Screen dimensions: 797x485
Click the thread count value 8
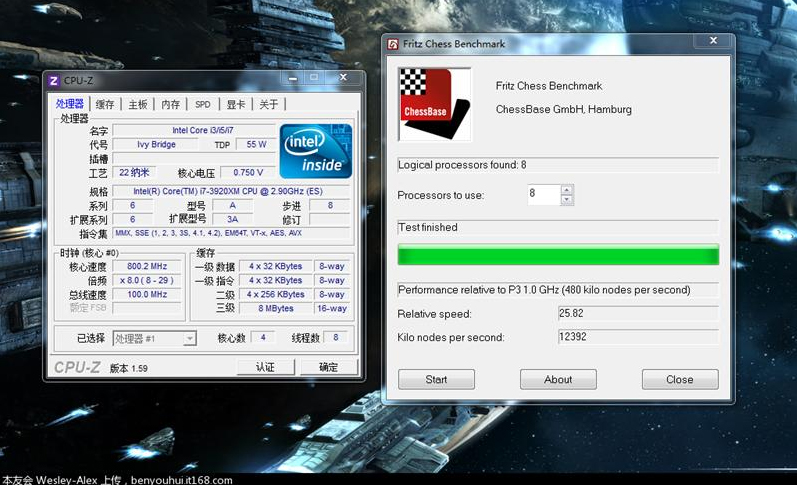click(335, 337)
